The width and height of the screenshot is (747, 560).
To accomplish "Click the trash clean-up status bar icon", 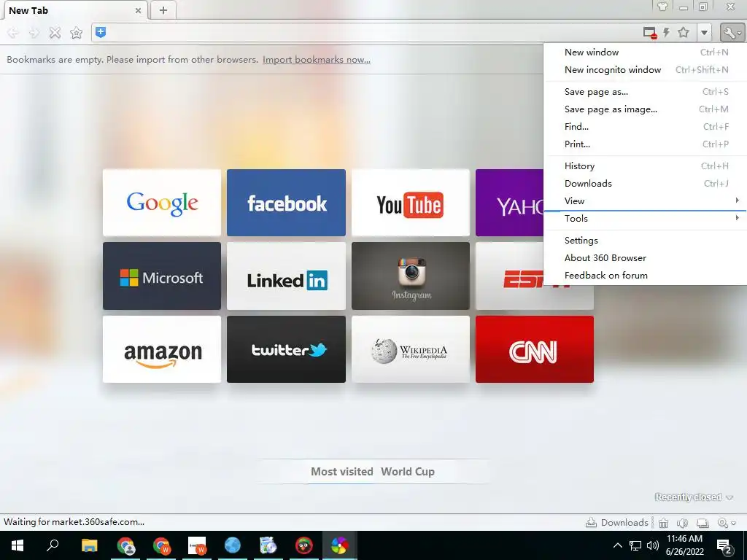I will [x=663, y=523].
